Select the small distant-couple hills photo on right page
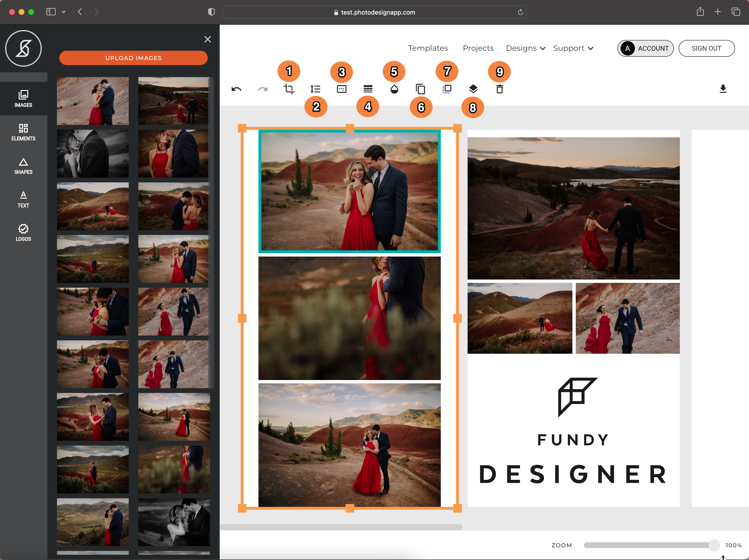The image size is (749, 560). (x=520, y=318)
